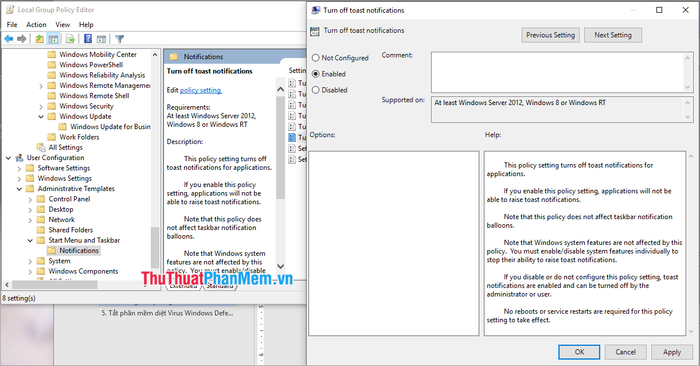This screenshot has width=700, height=366.
Task: Select the Disabled radio button
Action: 316,90
